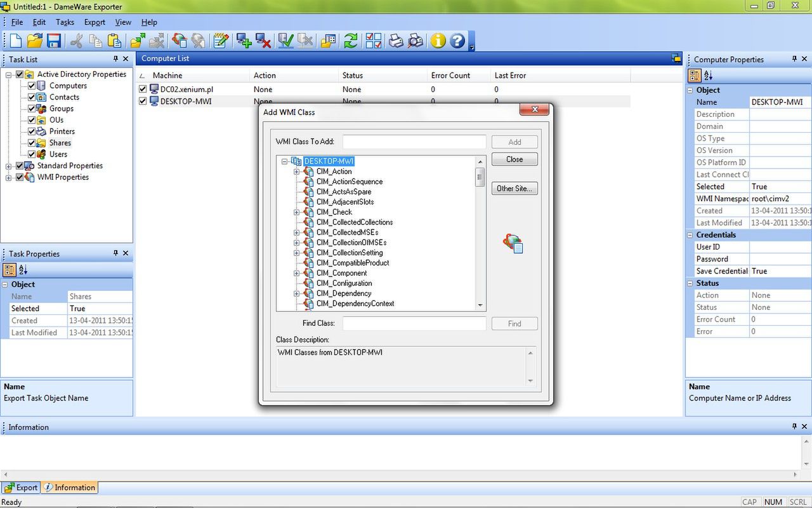Click the blue Help question-mark icon
Viewport: 812px width, 508px height.
tap(457, 41)
